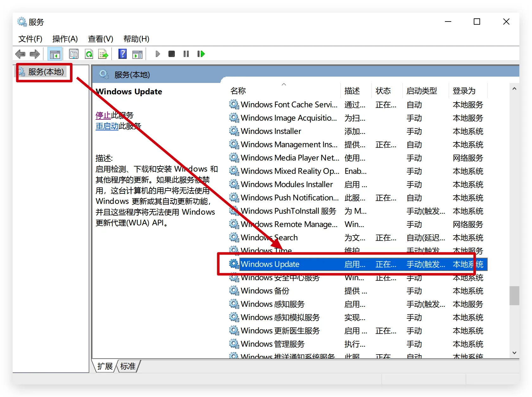532x397 pixels.
Task: Stop the service with the square icon
Action: point(172,54)
